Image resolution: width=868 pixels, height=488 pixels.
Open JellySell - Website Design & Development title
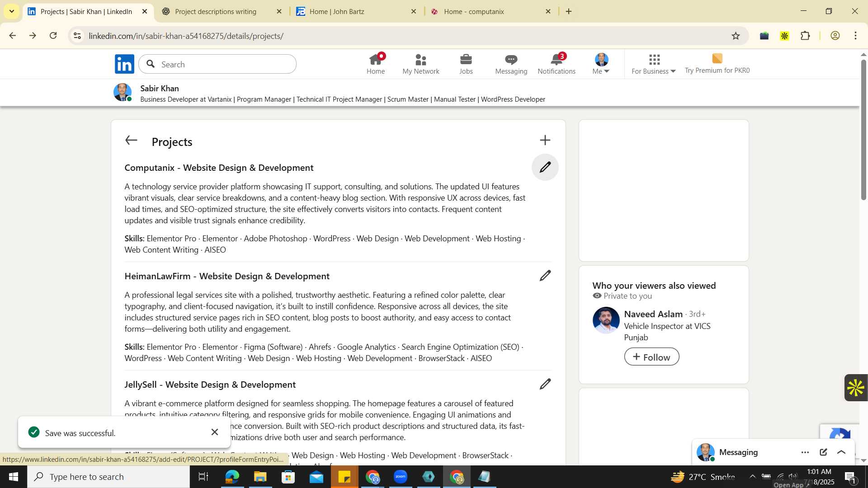click(x=210, y=385)
